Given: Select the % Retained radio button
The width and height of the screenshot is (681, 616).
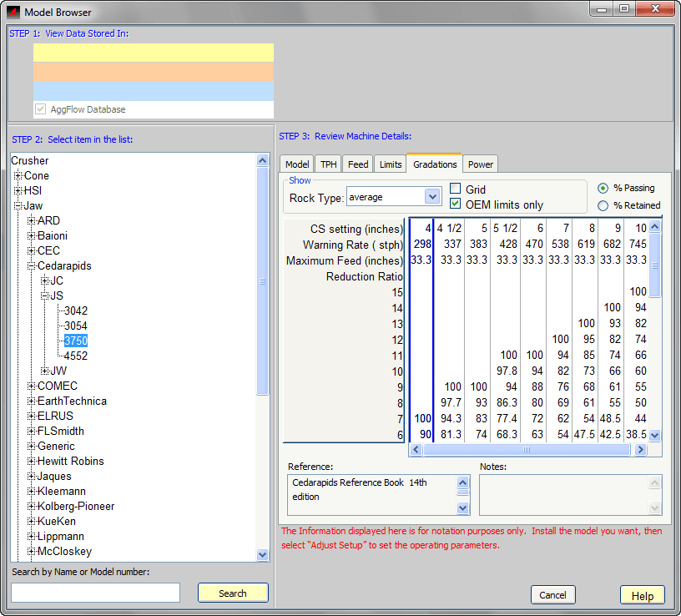Looking at the screenshot, I should pyautogui.click(x=603, y=205).
